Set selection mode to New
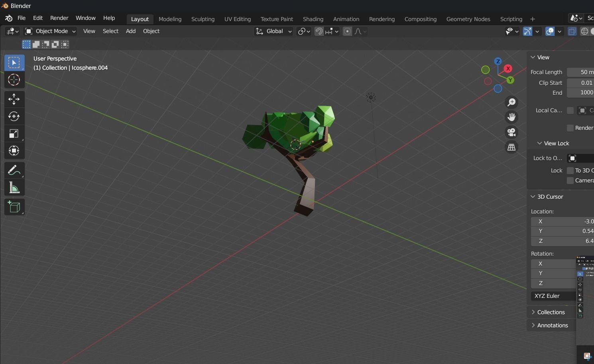Viewport: 594px width, 364px height. [26, 44]
